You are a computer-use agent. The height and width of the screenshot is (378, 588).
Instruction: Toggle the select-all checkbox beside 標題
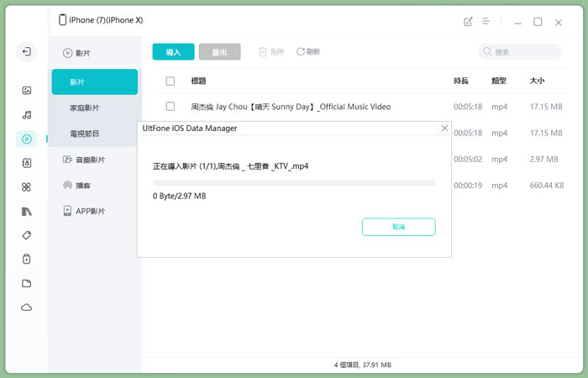[171, 81]
